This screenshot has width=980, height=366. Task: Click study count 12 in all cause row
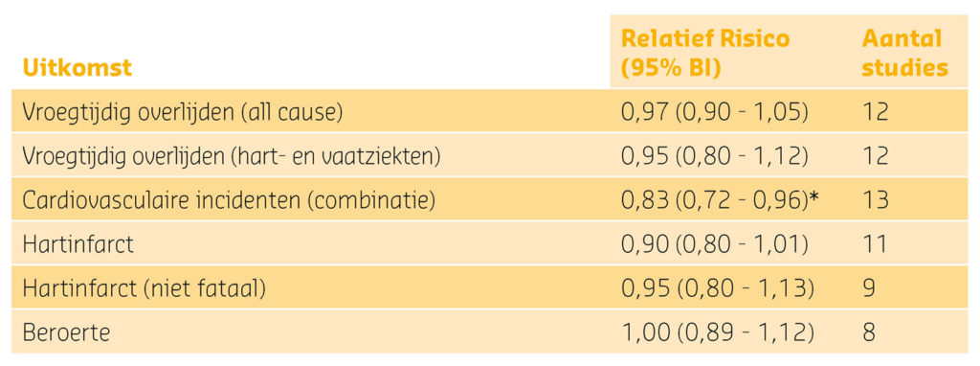pos(875,111)
